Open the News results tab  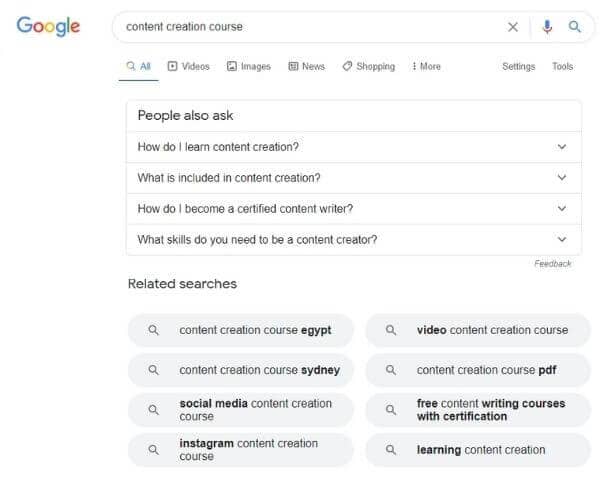pyautogui.click(x=307, y=66)
